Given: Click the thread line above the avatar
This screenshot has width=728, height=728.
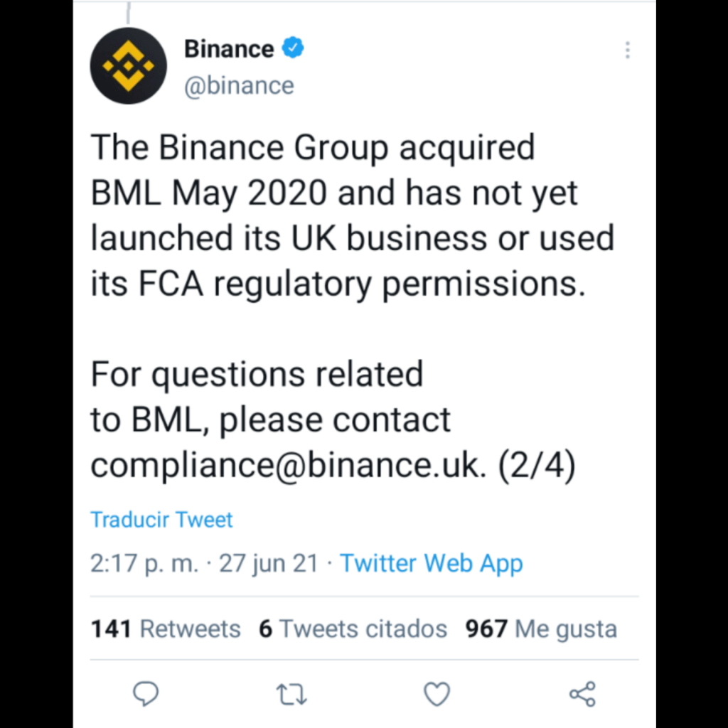Looking at the screenshot, I should click(x=127, y=13).
